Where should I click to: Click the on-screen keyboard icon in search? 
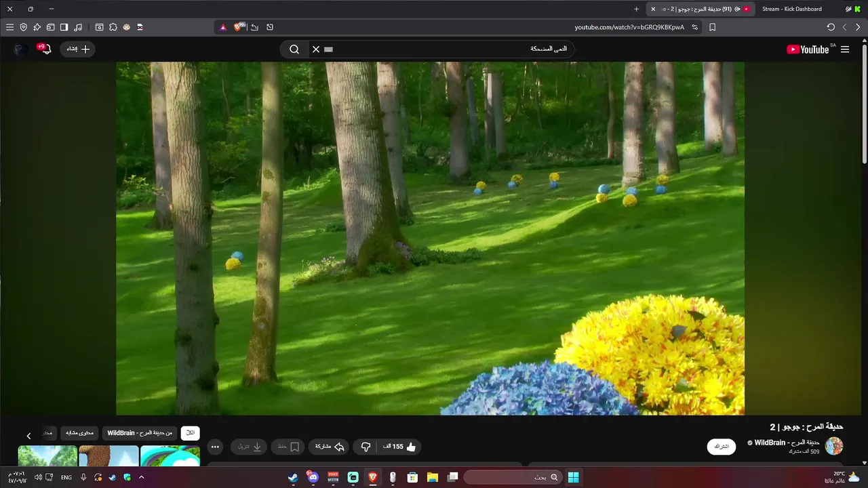[329, 49]
